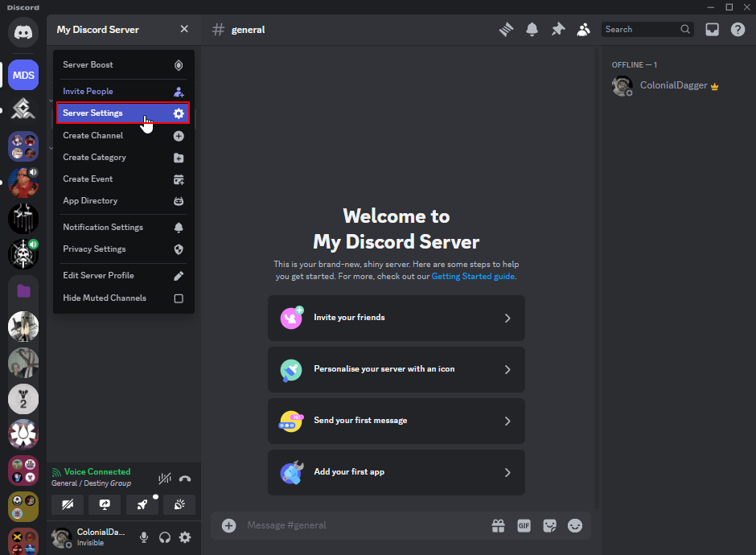Viewport: 756px width, 555px height.
Task: Open the emoji picker icon
Action: click(x=575, y=525)
